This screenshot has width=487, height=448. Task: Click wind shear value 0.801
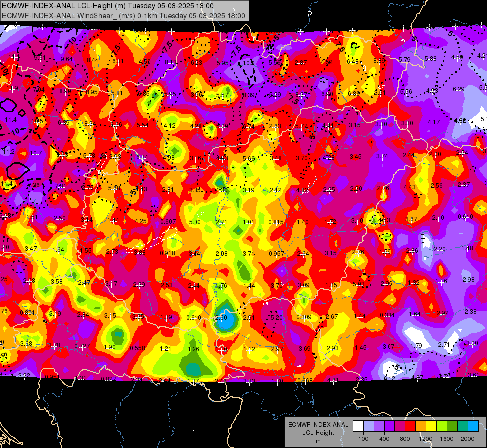[x=28, y=313]
